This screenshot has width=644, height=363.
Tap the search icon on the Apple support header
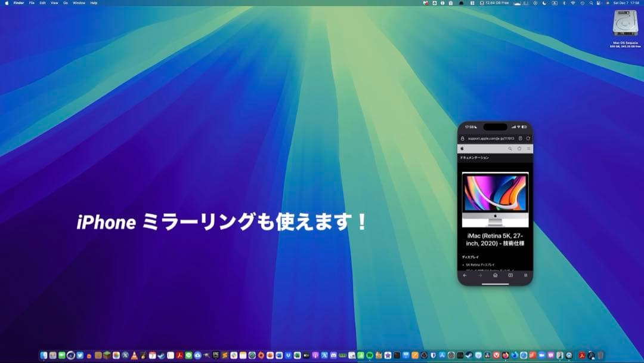(x=510, y=149)
